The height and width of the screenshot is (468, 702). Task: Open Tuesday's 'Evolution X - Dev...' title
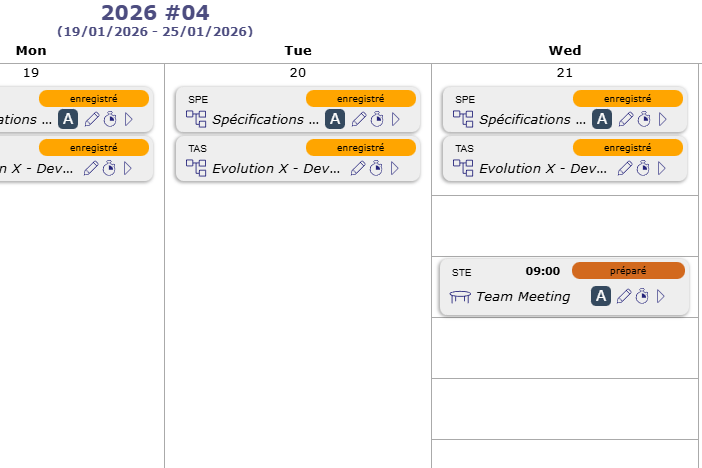click(x=276, y=168)
